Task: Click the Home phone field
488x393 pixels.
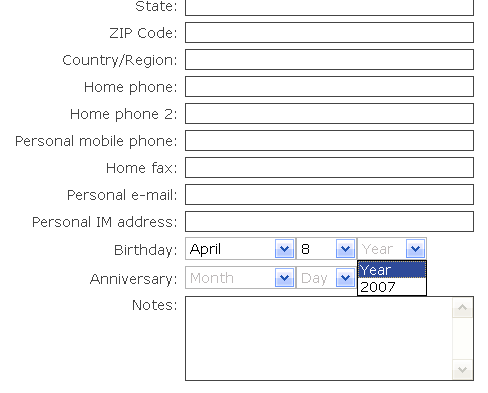Action: pos(329,87)
